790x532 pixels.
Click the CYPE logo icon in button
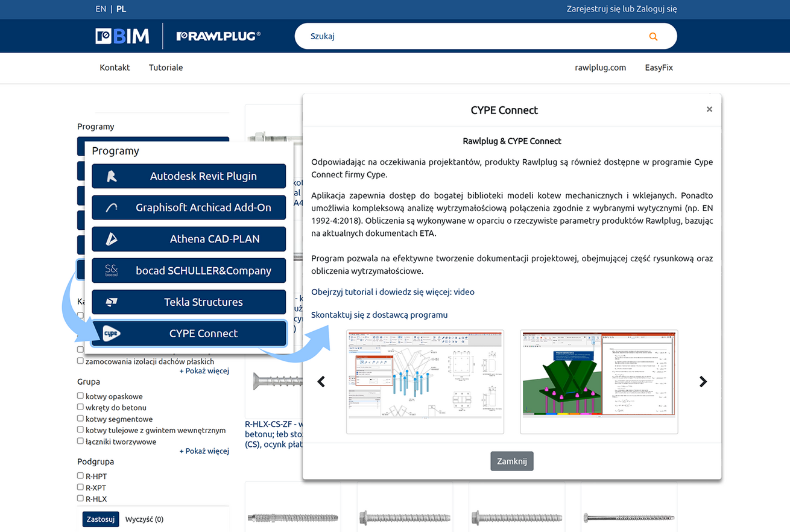pos(111,334)
